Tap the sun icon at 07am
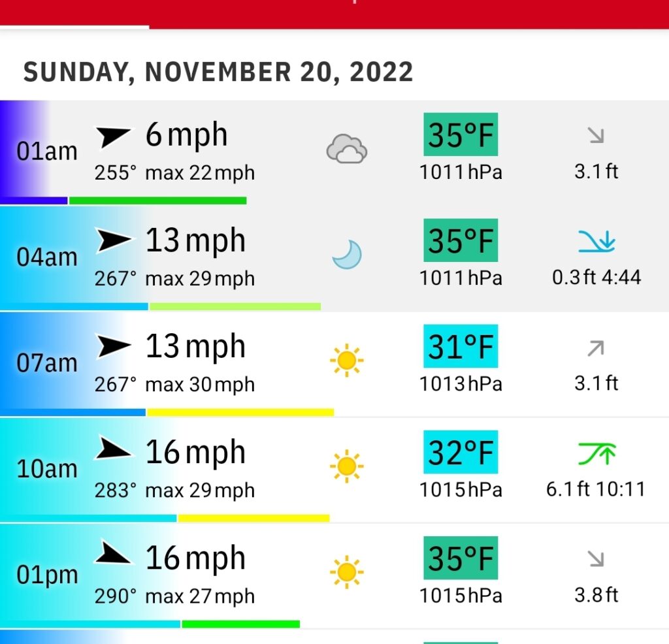Viewport: 669px width, 644px height. click(x=346, y=361)
